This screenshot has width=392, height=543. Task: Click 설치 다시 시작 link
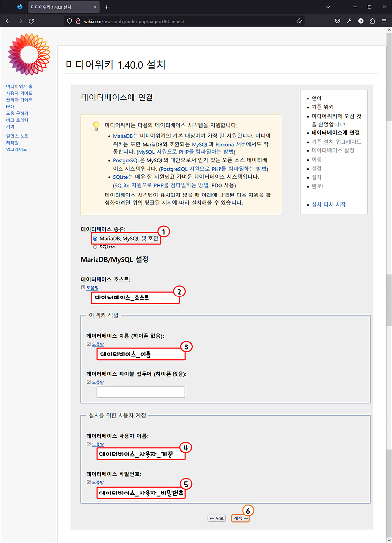pyautogui.click(x=328, y=204)
